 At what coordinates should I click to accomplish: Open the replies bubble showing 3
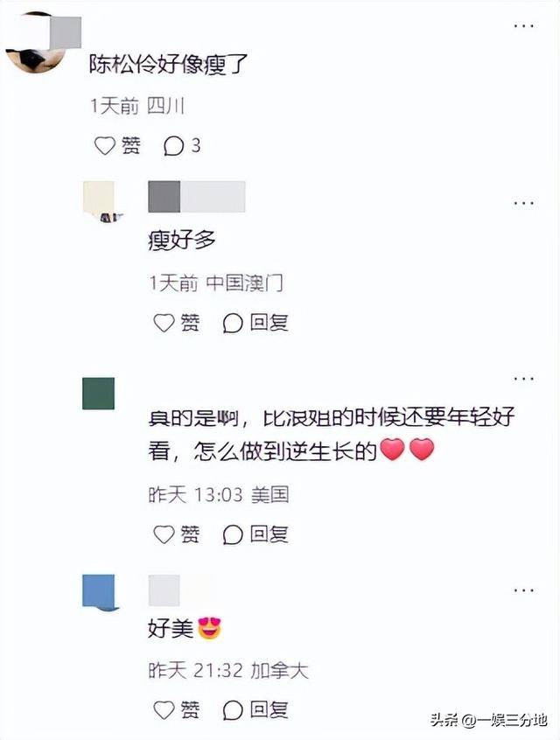click(182, 145)
